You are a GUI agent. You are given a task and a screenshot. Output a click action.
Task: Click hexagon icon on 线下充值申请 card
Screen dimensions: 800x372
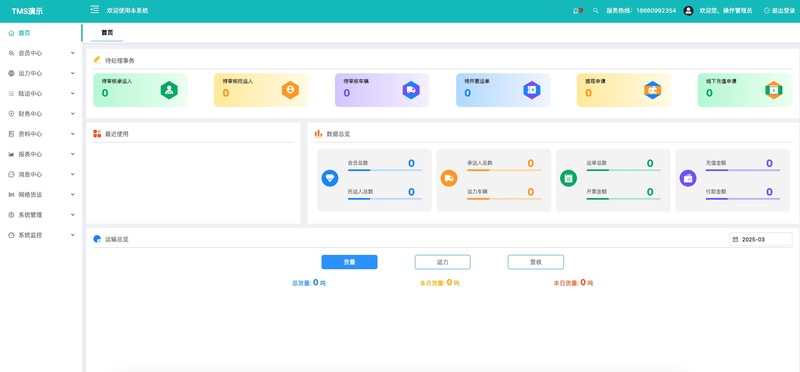(x=773, y=90)
